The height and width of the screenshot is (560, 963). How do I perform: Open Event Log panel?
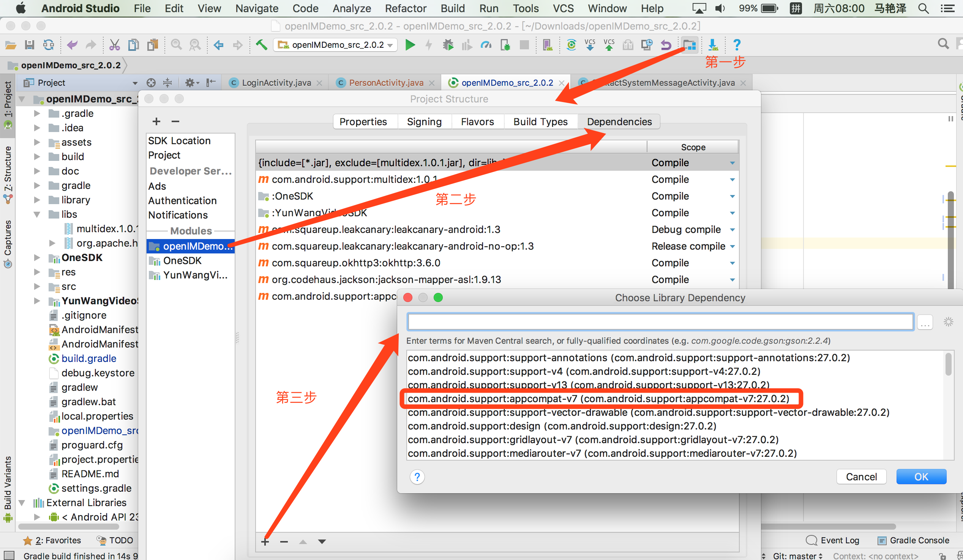(832, 540)
